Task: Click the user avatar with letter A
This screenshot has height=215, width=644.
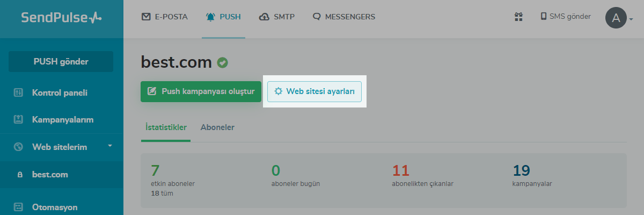Action: click(616, 18)
